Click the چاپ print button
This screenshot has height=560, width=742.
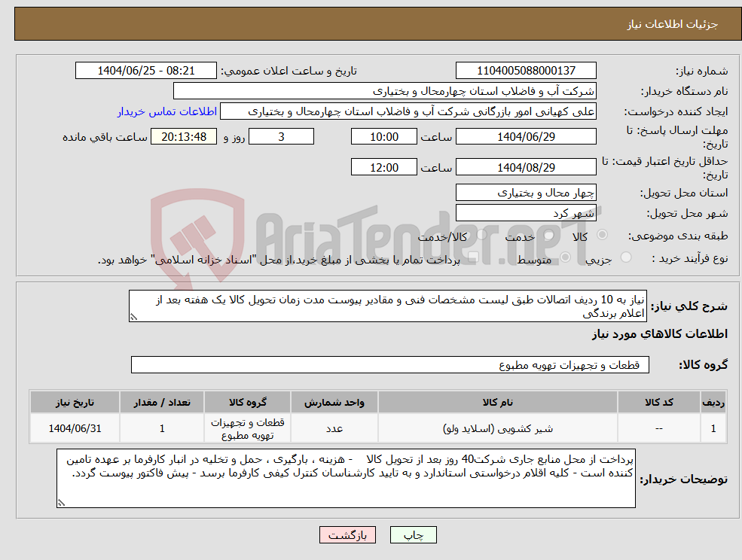pyautogui.click(x=413, y=535)
